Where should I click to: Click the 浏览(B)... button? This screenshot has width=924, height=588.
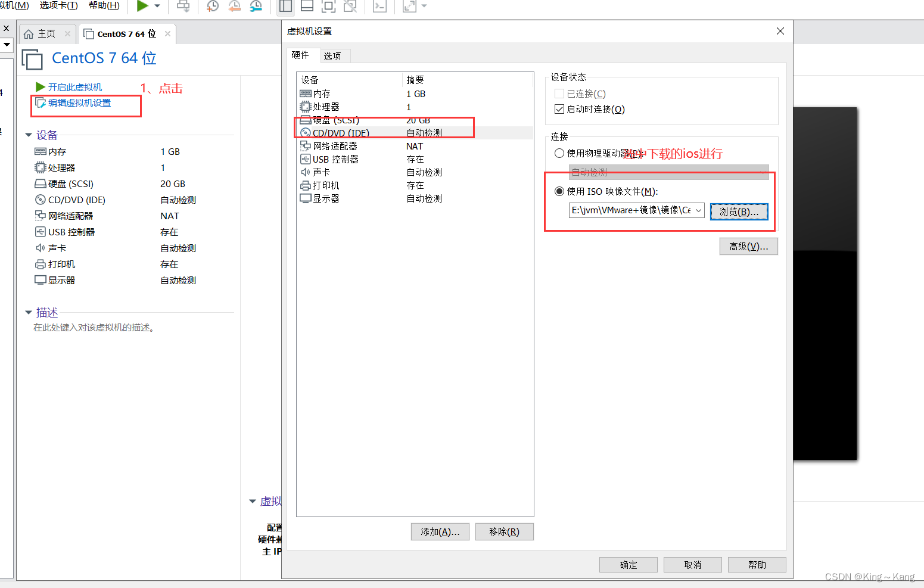(x=739, y=211)
